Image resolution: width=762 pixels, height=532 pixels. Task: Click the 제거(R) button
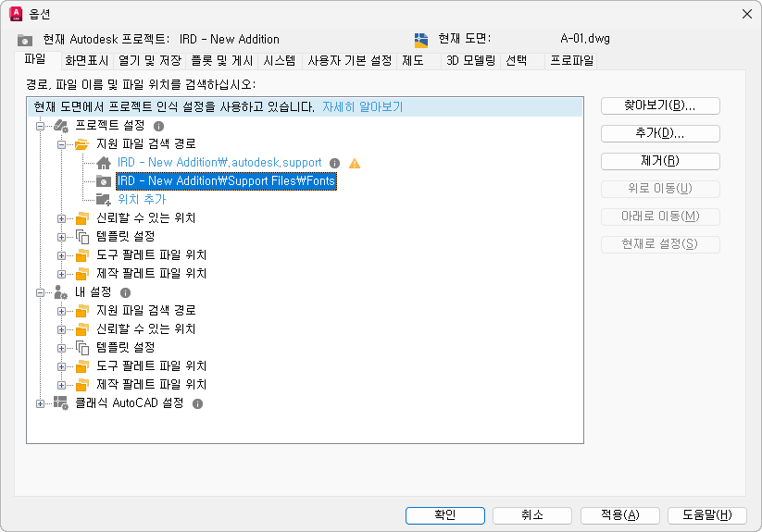point(660,161)
